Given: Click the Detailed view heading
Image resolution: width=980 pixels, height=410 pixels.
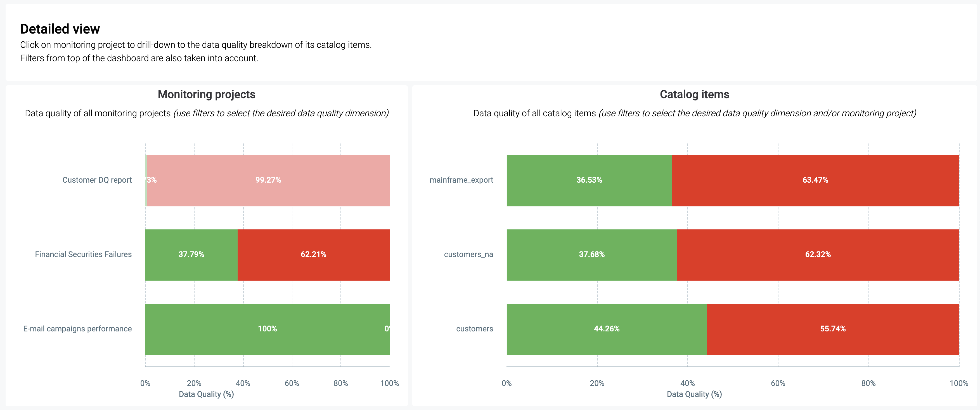Looking at the screenshot, I should click(60, 29).
